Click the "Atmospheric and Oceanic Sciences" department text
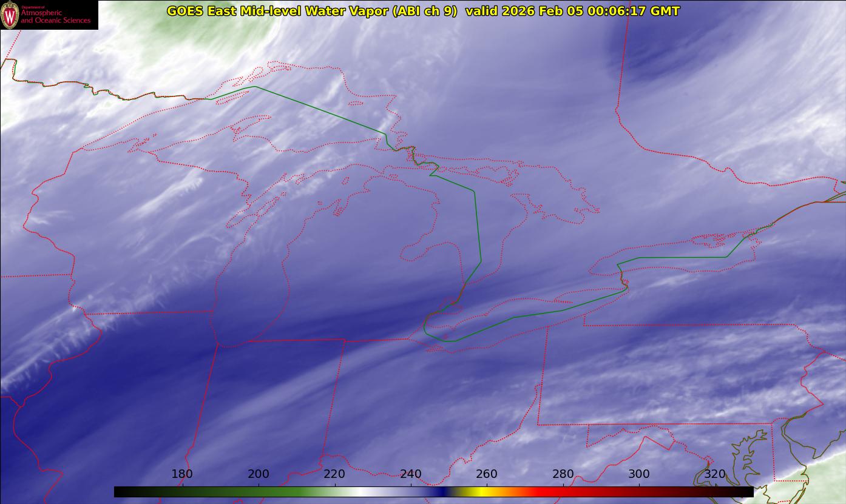The width and height of the screenshot is (846, 504). [x=55, y=16]
